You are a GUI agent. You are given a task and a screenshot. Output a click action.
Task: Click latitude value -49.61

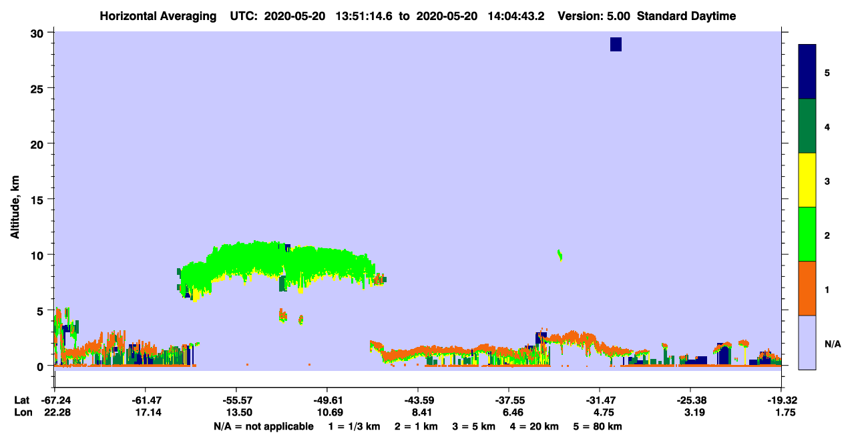[x=327, y=400]
